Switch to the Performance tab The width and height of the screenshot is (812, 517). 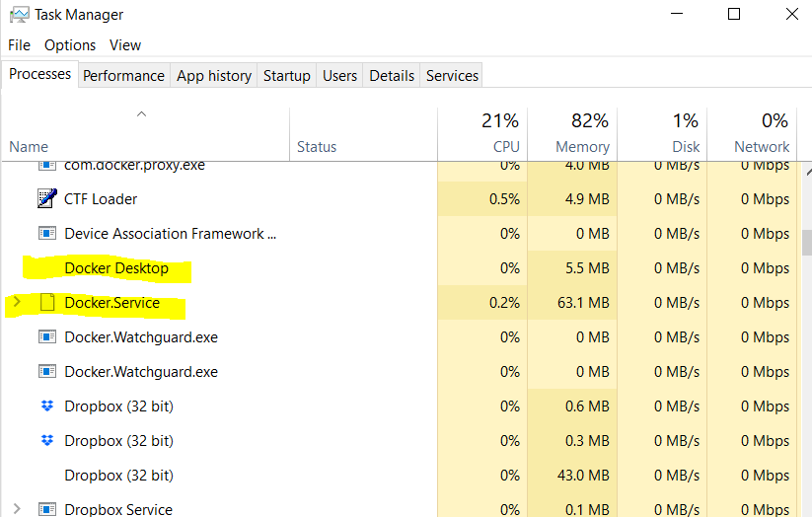pyautogui.click(x=123, y=76)
